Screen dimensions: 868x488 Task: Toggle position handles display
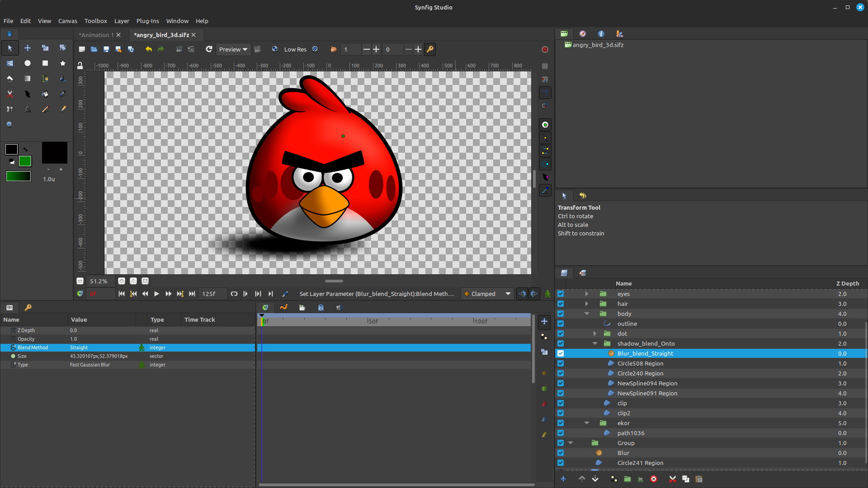(545, 125)
